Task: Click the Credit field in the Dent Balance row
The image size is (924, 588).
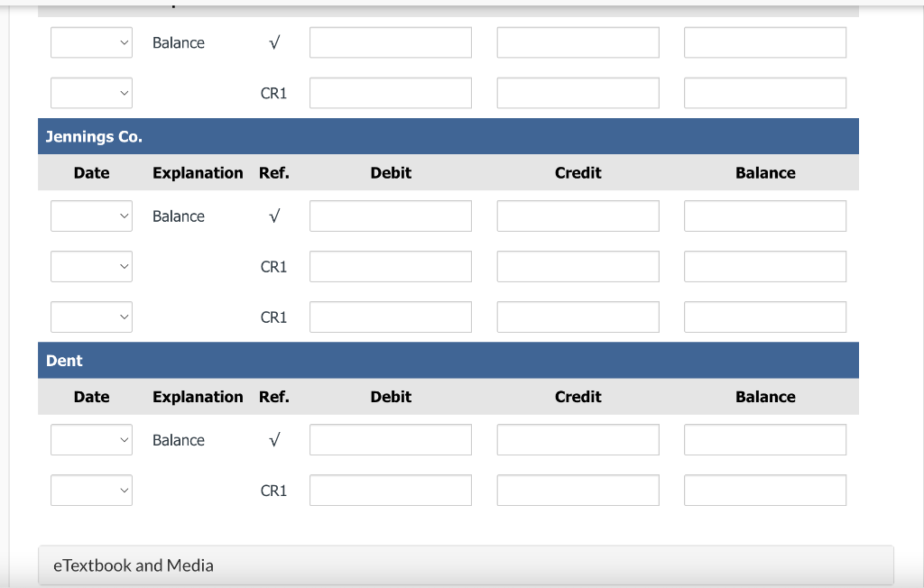Action: point(577,439)
